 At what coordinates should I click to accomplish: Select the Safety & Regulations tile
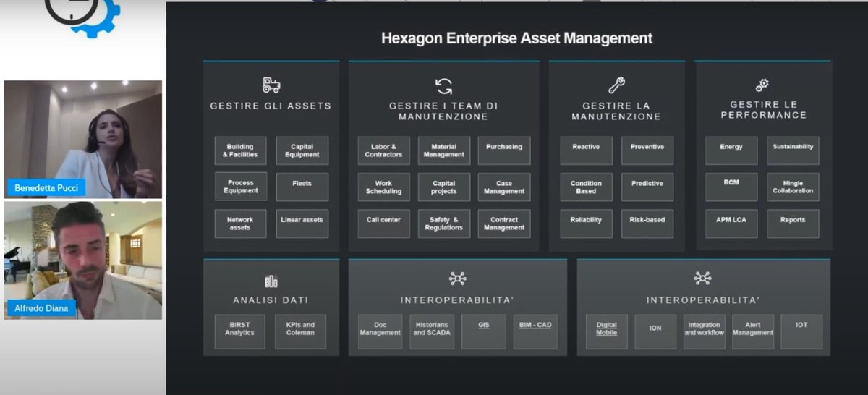(444, 224)
